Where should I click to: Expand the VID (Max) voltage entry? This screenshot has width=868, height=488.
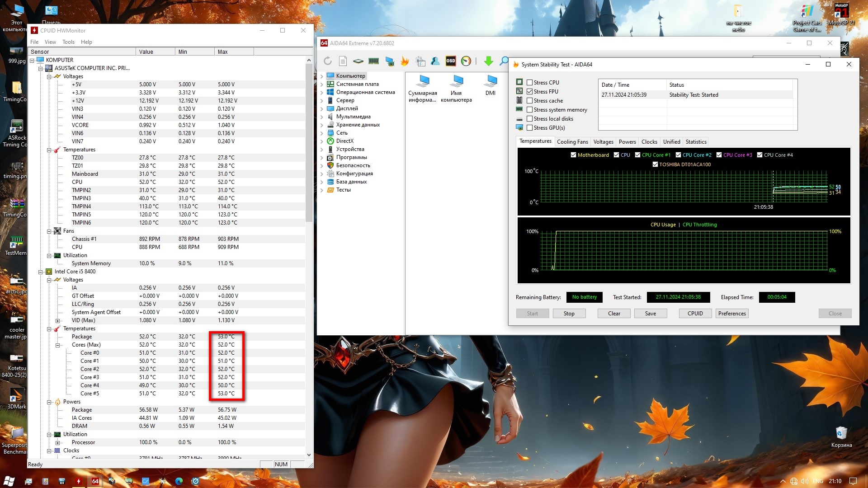[x=57, y=321]
